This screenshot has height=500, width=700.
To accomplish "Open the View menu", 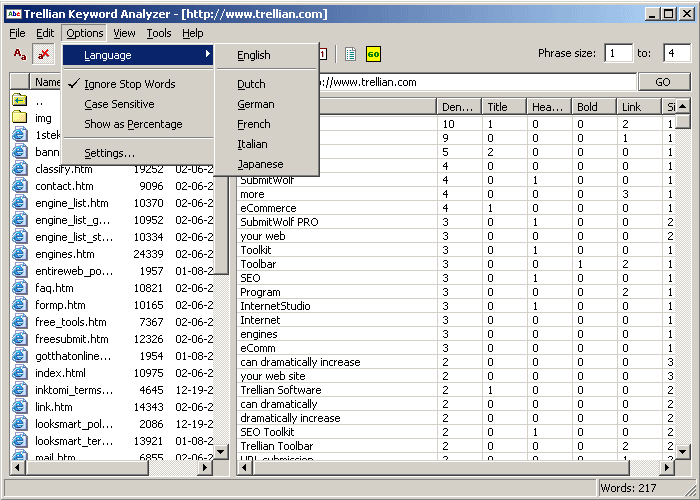I will (x=124, y=33).
